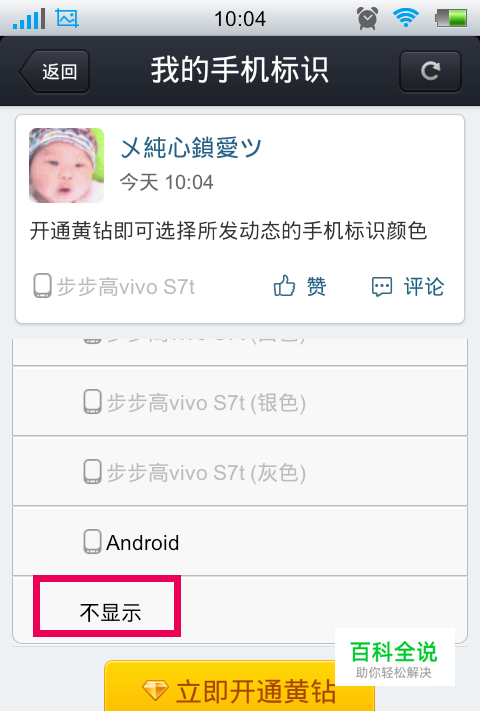Tap the 赞 like text
Image resolution: width=480 pixels, height=711 pixels.
click(316, 286)
